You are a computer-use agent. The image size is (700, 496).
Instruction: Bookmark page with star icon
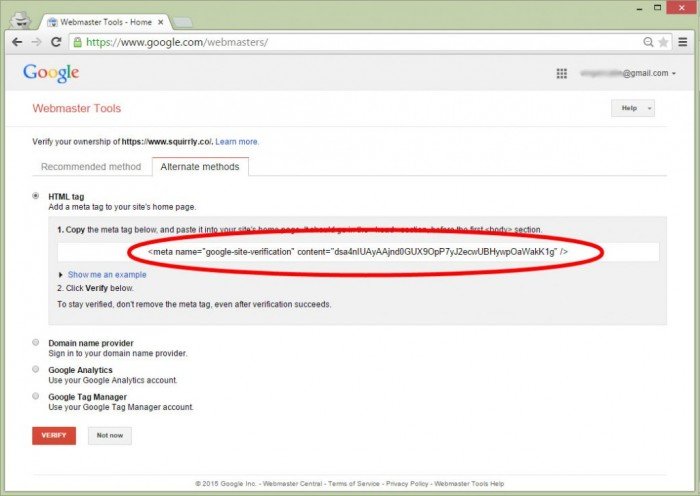(663, 43)
